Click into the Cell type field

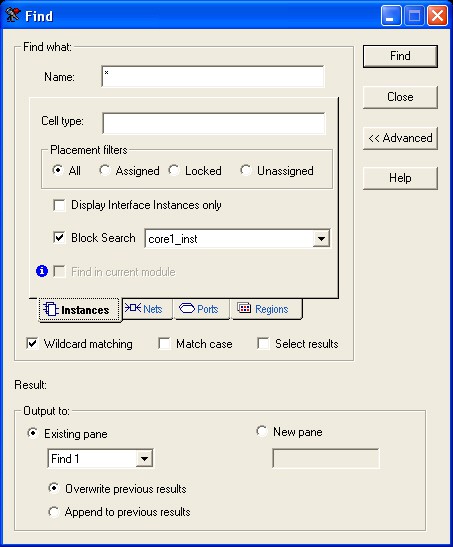point(214,123)
